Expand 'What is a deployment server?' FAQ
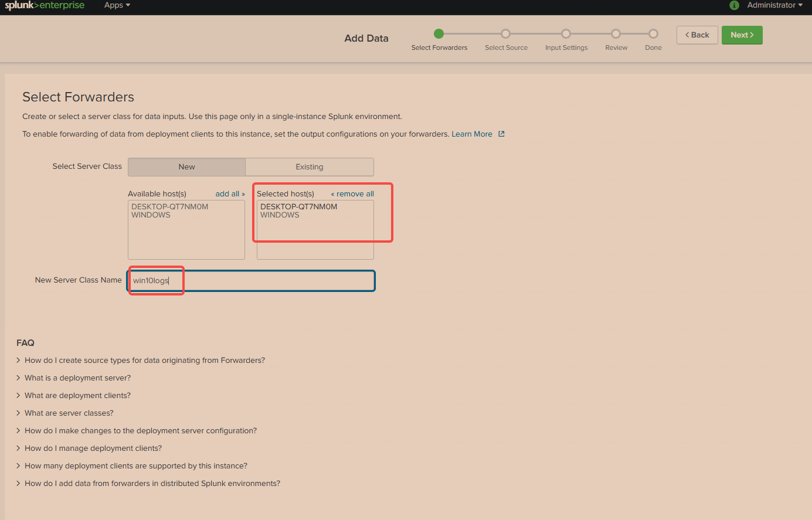Image resolution: width=812 pixels, height=520 pixels. click(x=74, y=378)
